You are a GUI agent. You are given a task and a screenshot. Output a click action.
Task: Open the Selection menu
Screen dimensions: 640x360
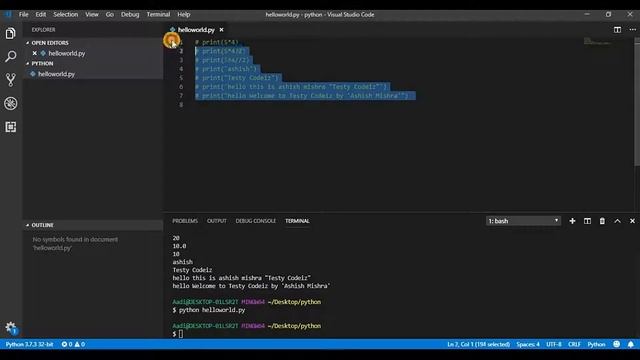click(x=65, y=14)
